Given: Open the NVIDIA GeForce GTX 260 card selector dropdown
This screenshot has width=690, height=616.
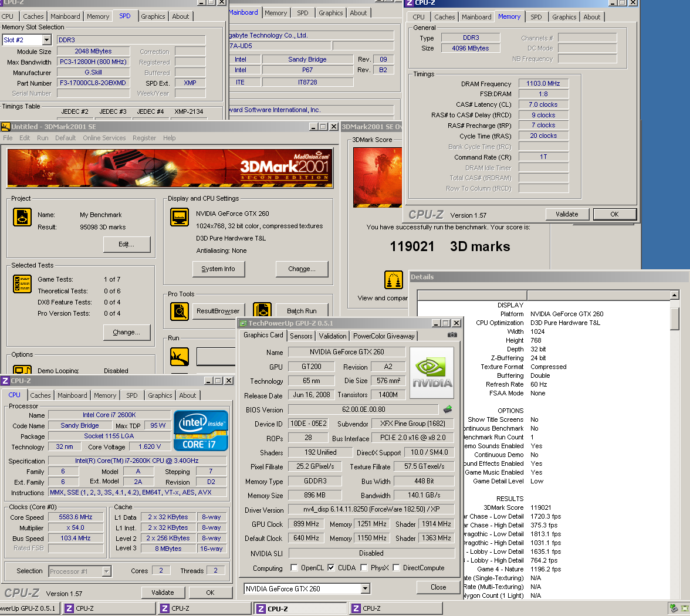Looking at the screenshot, I should (x=365, y=589).
